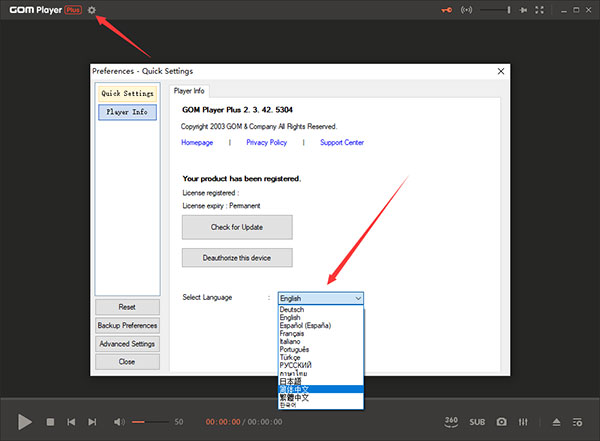Click Backup Preferences button
The height and width of the screenshot is (441, 600).
(x=127, y=325)
